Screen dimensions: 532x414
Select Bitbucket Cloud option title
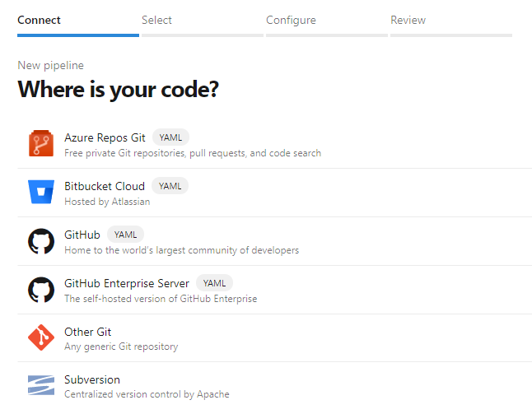point(105,186)
